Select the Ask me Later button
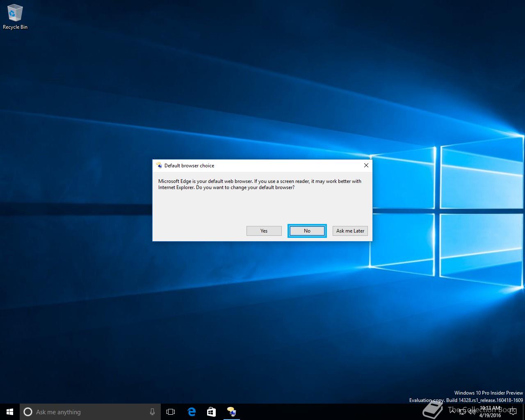Image resolution: width=525 pixels, height=420 pixels. 350,231
